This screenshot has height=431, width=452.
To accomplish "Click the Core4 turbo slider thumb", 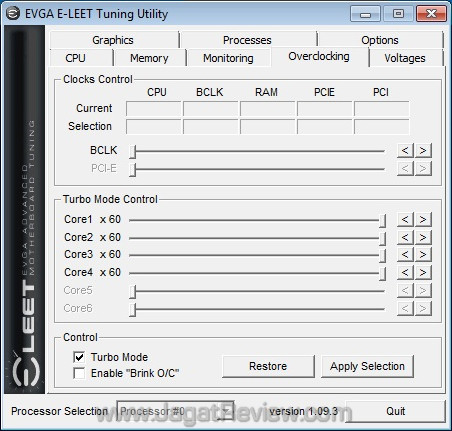I will tap(383, 274).
